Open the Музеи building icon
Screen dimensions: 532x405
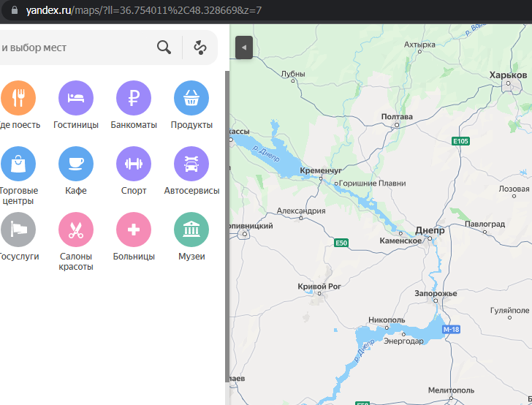191,230
